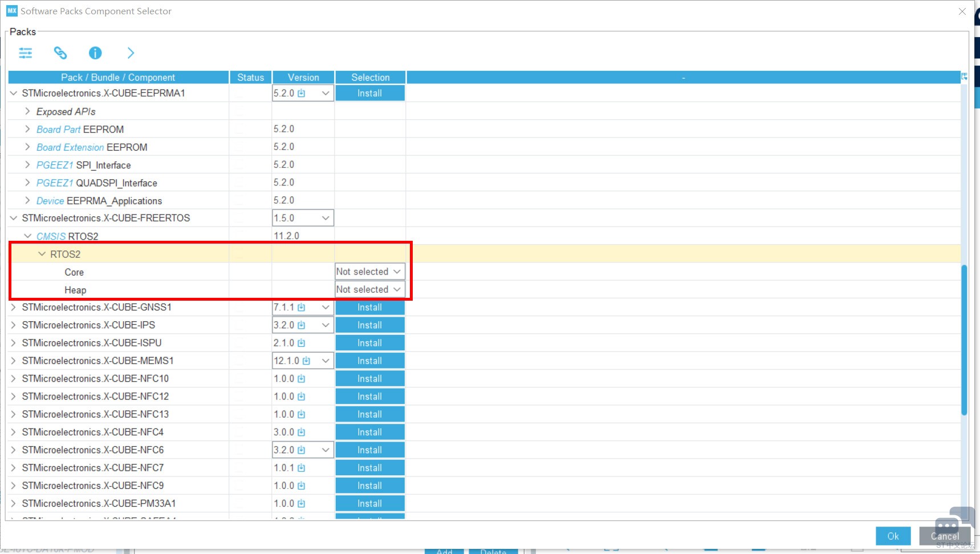The height and width of the screenshot is (554, 980).
Task: Expand the X-CUBE-PM33A1 pack chevron
Action: [x=14, y=504]
